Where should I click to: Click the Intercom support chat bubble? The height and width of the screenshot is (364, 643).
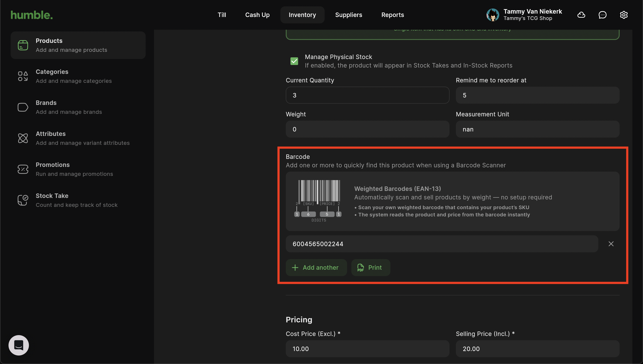(19, 345)
